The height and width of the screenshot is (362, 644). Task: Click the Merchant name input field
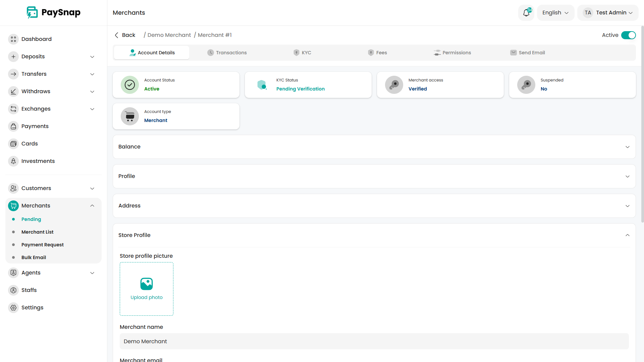pos(374,341)
